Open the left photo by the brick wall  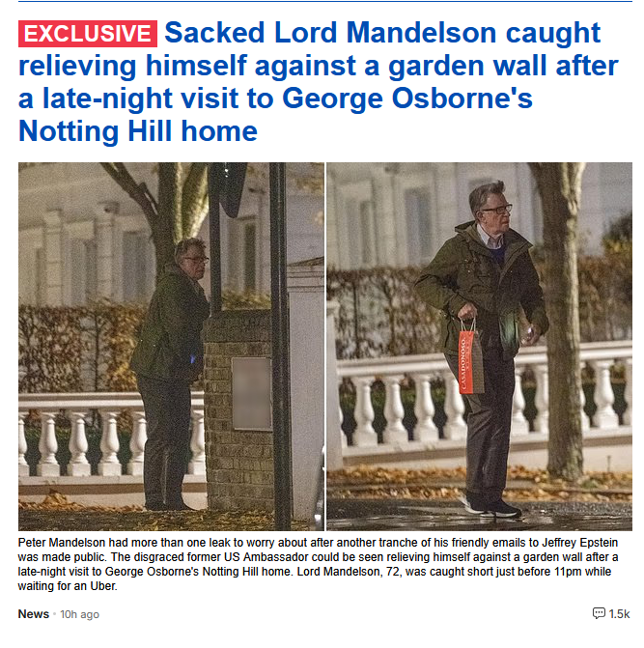[171, 347]
